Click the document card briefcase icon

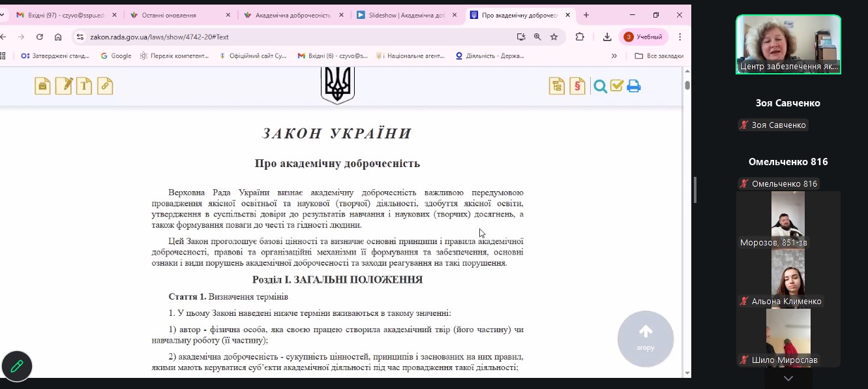coord(42,86)
